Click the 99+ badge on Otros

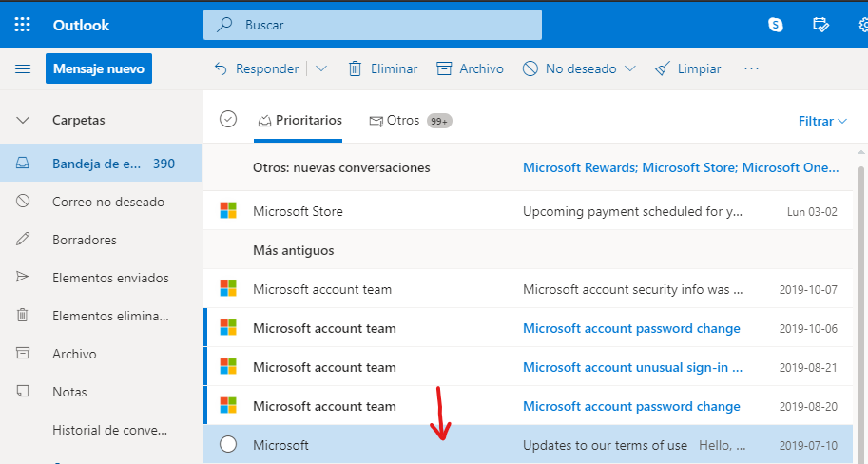[439, 121]
